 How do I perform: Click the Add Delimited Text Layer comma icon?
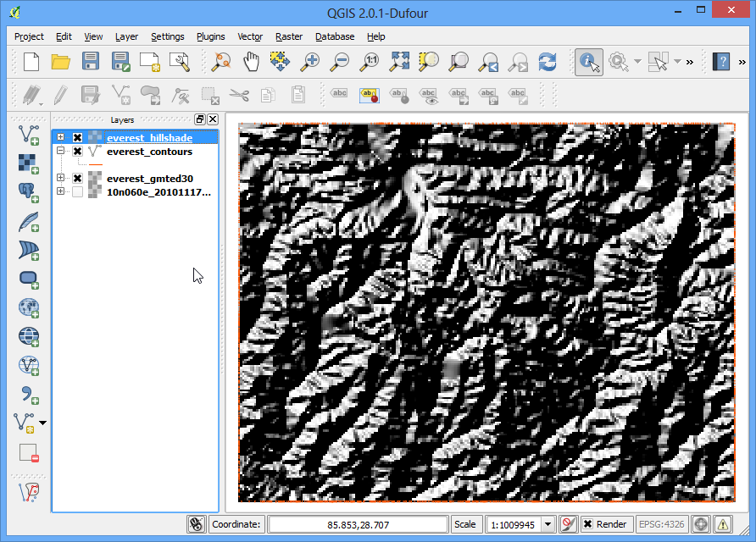point(29,395)
